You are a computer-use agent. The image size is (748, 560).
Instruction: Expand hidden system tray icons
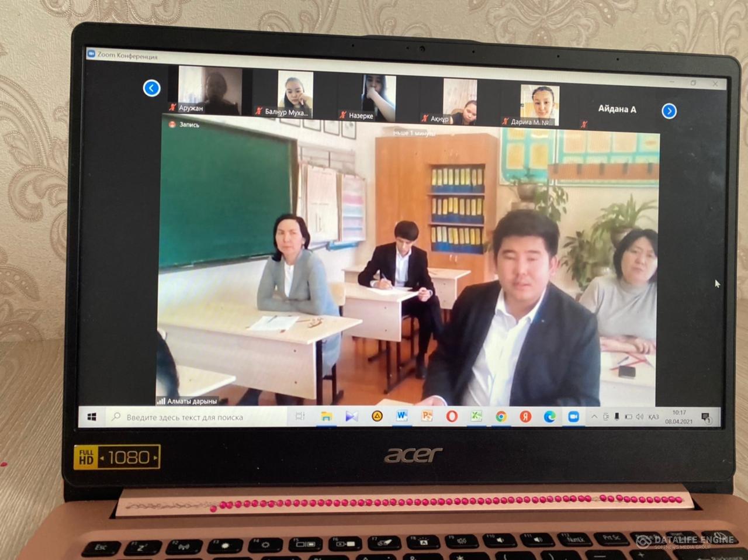[594, 417]
